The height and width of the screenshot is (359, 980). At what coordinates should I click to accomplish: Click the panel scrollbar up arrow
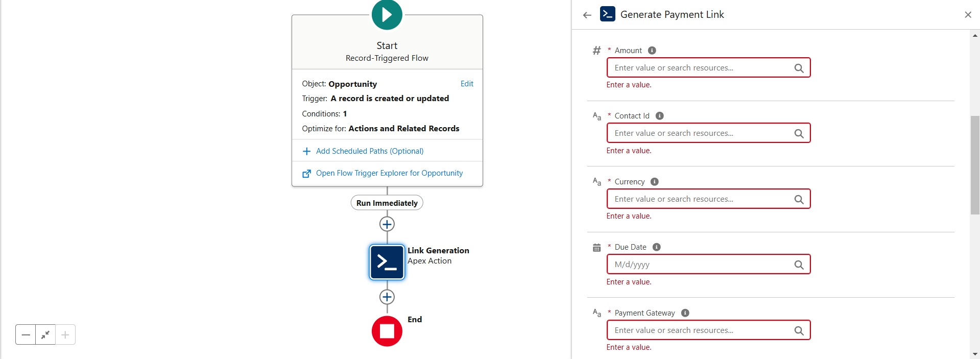[975, 35]
